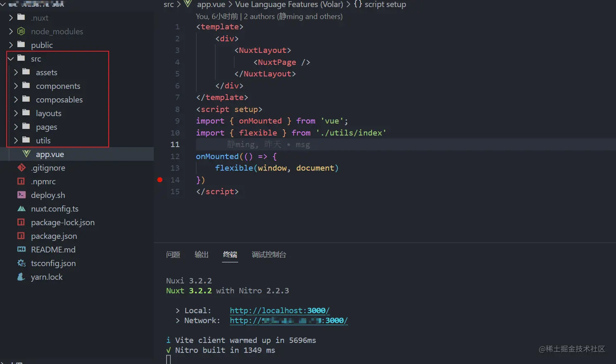Screen dimensions: 616x364
Task: Click the app.vue breadcrumb segment
Action: (211, 4)
